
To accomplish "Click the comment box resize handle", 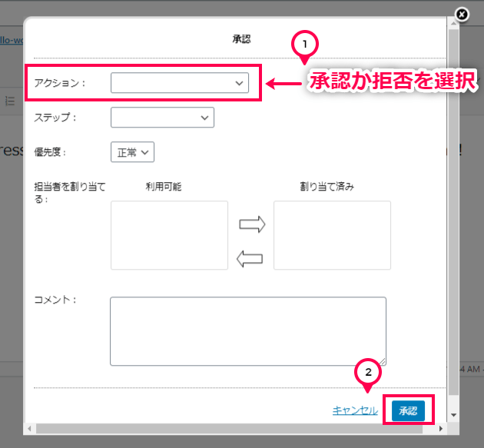I will pos(383,362).
